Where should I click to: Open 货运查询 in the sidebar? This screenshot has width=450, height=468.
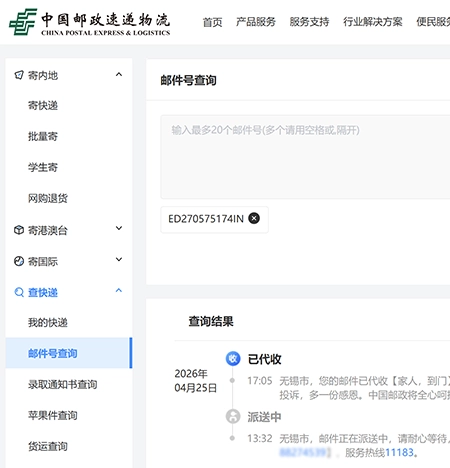click(x=48, y=446)
